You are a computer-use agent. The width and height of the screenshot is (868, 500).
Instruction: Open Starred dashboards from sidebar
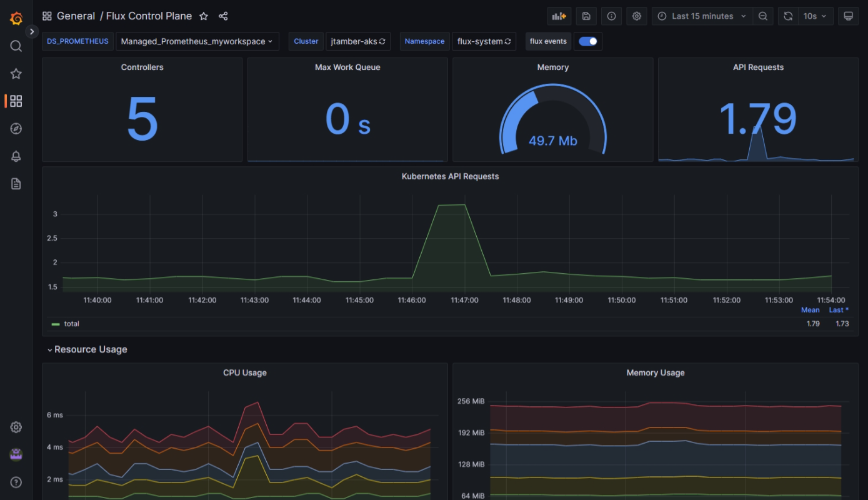(16, 74)
